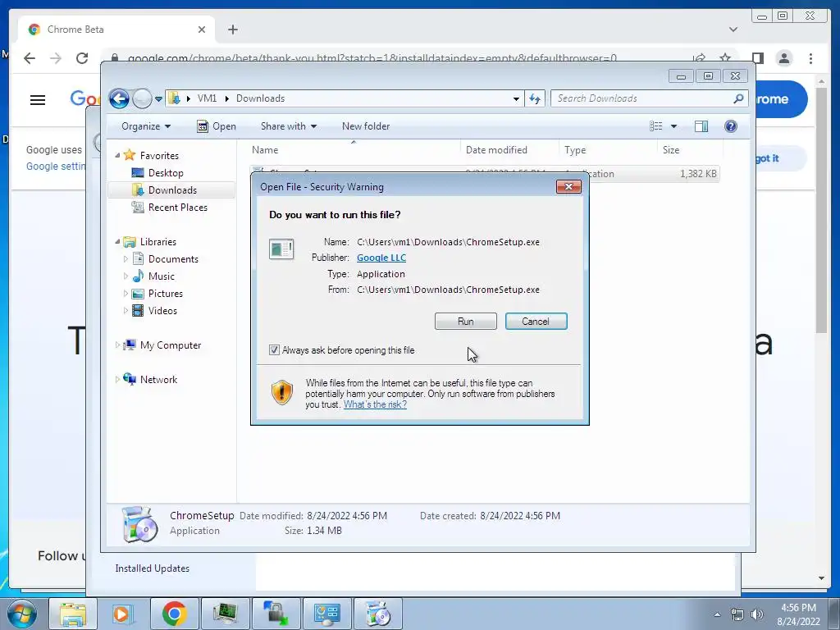Click the Chrome profile avatar icon
840x630 pixels.
[784, 58]
